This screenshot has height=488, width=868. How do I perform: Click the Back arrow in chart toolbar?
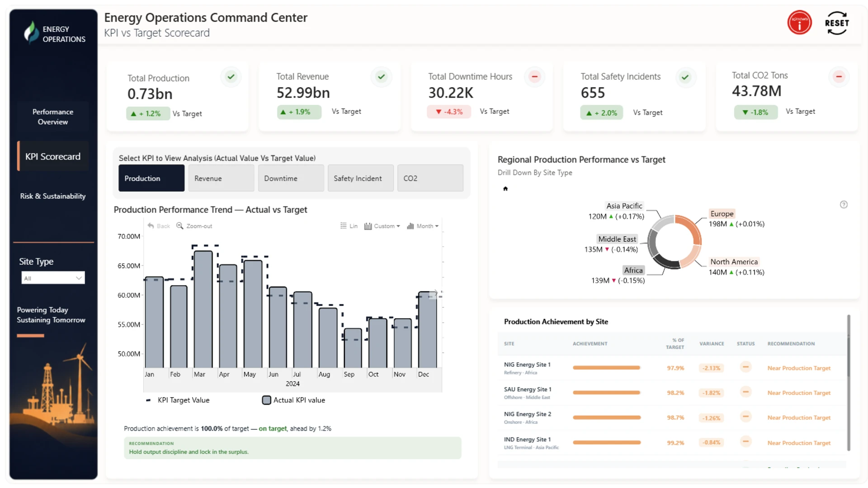[151, 225]
